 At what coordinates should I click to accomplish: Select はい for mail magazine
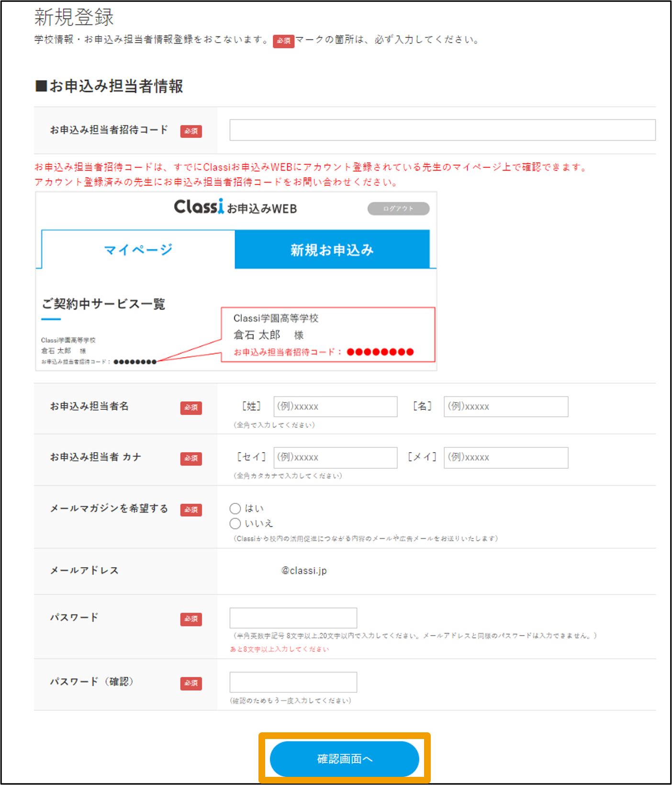pyautogui.click(x=235, y=508)
